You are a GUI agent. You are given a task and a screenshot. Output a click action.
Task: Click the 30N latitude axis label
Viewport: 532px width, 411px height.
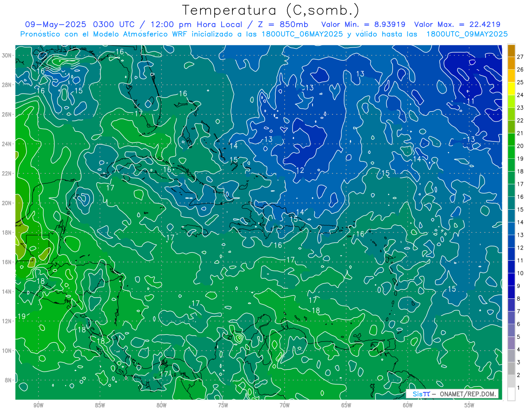pyautogui.click(x=7, y=55)
